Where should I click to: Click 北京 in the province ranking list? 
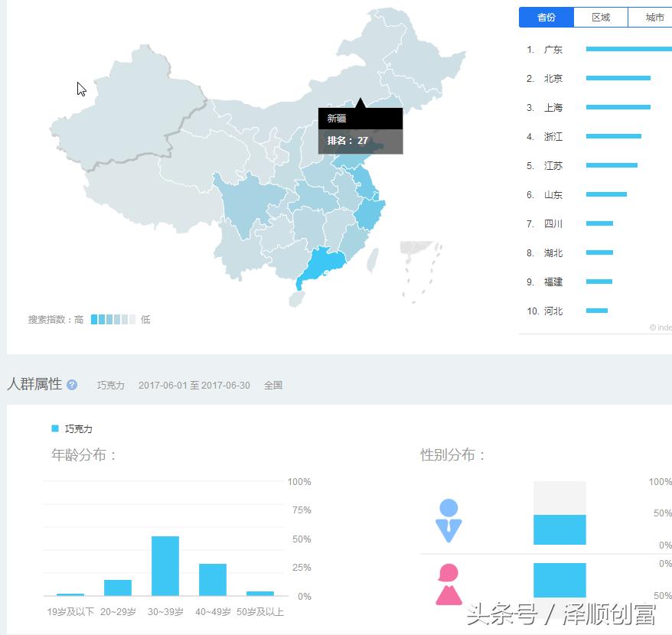(x=553, y=77)
